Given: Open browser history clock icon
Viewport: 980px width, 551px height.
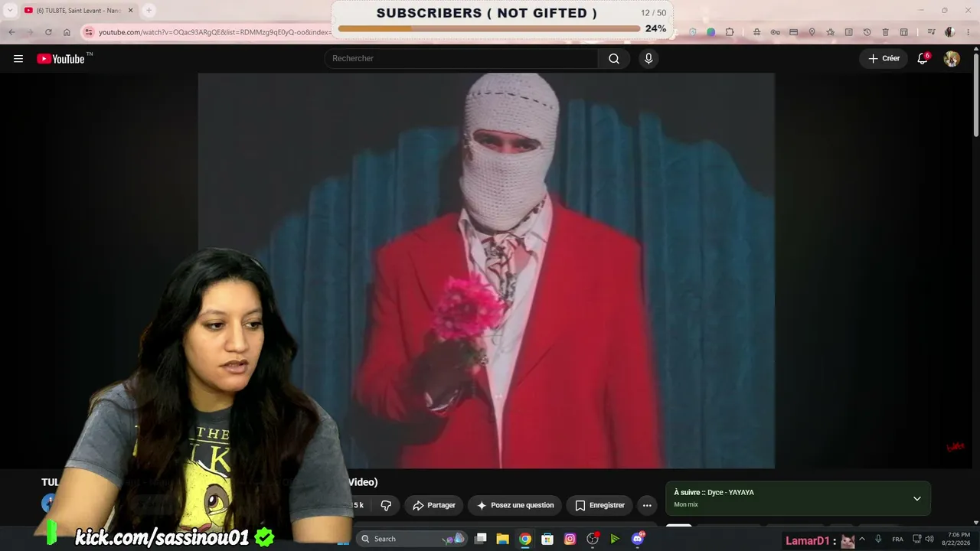Looking at the screenshot, I should (867, 32).
